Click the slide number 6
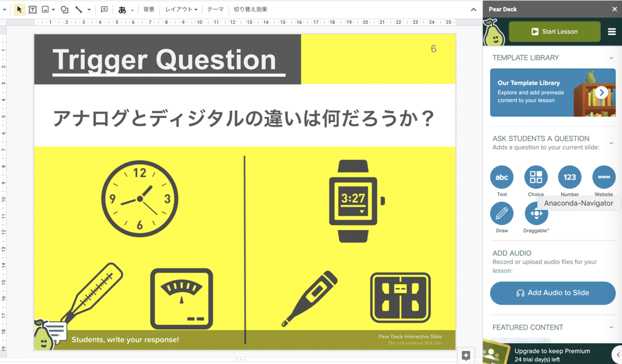622x364 pixels. (x=433, y=49)
